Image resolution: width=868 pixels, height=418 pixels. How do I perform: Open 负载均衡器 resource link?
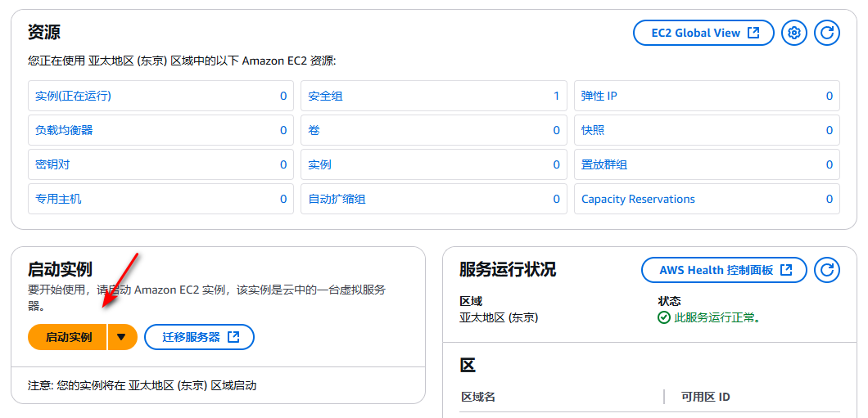(64, 130)
